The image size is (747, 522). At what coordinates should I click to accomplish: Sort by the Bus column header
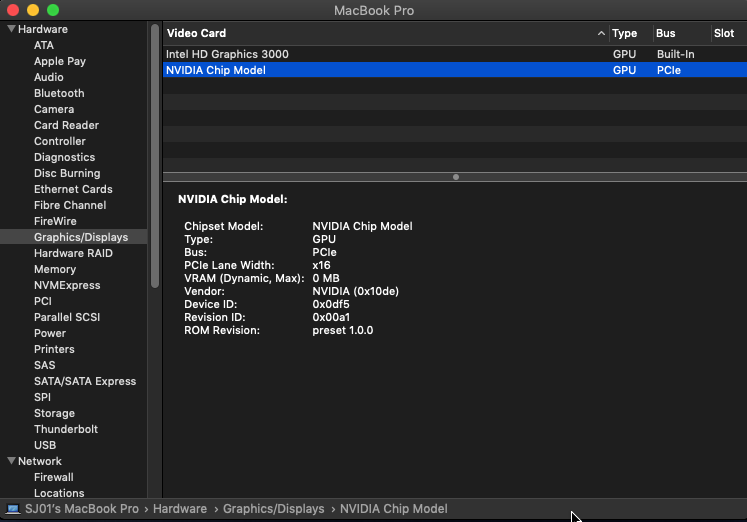tap(666, 33)
